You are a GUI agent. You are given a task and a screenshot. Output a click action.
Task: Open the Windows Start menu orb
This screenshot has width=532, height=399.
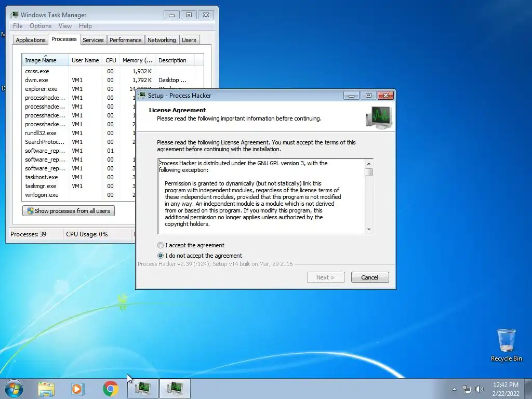tap(14, 389)
